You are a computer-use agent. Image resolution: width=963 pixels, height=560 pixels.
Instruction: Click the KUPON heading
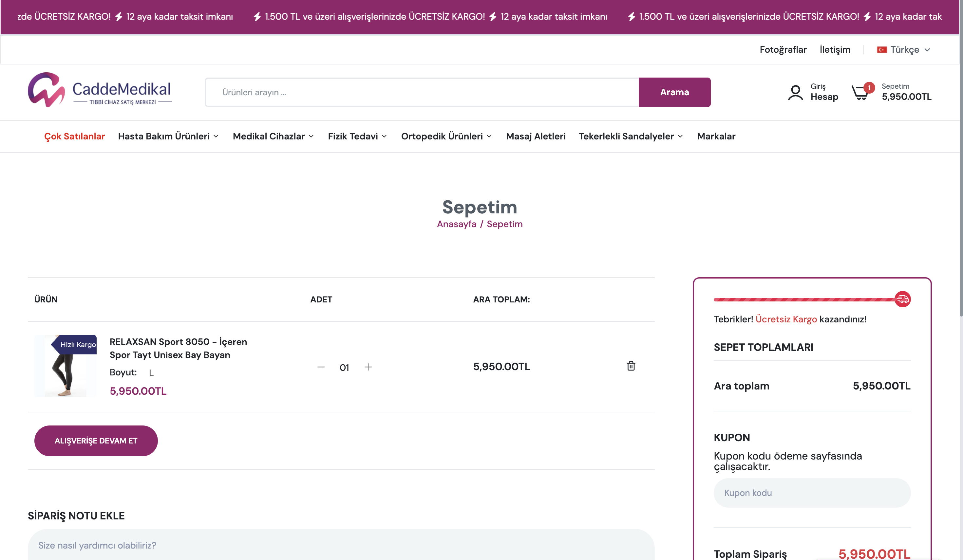tap(732, 438)
